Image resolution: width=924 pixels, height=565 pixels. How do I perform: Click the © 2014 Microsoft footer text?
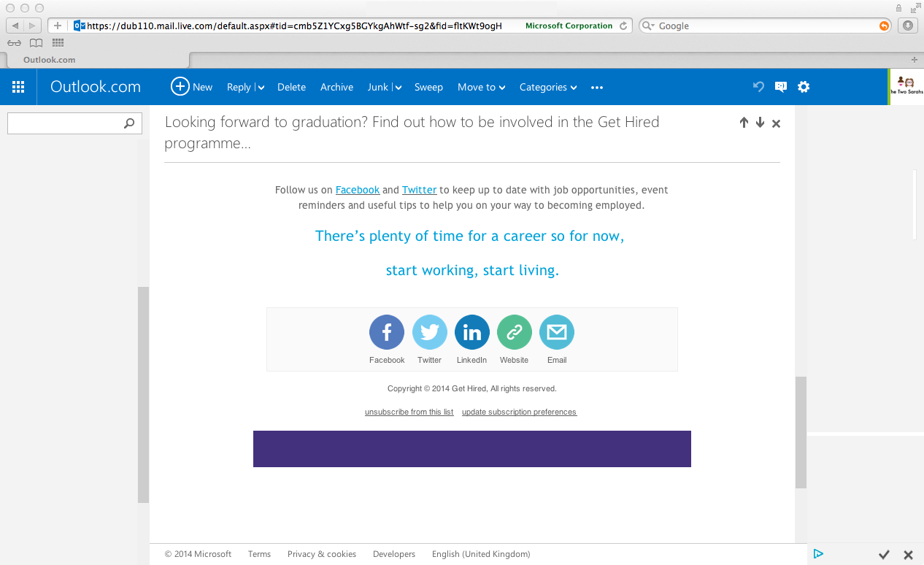point(198,554)
